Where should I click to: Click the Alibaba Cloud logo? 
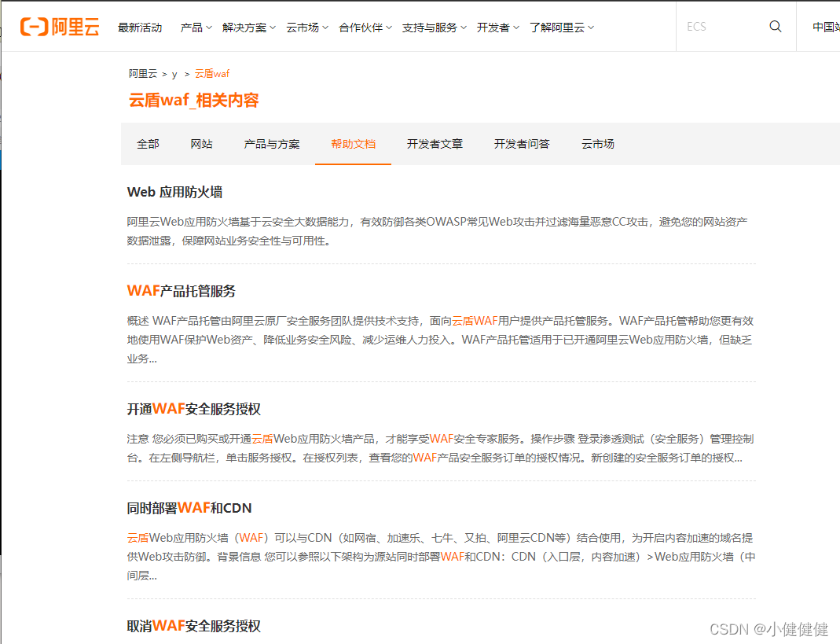[60, 27]
